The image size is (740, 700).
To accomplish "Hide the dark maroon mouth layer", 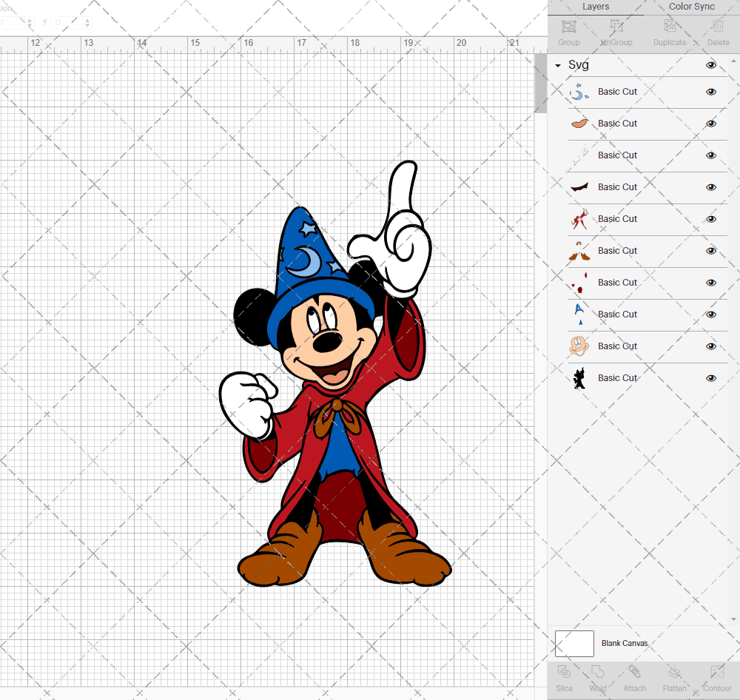I will click(x=710, y=187).
